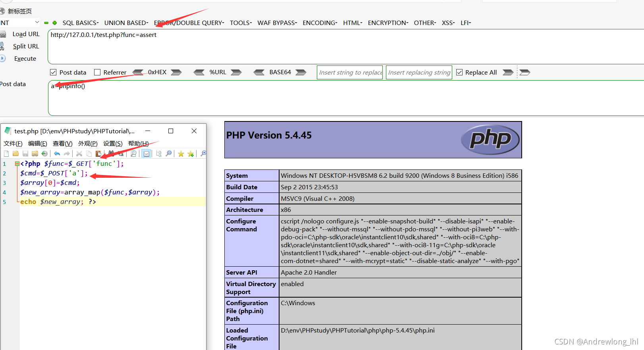The image size is (644, 350).
Task: Click the Copy icon in the editor toolbar
Action: [89, 154]
